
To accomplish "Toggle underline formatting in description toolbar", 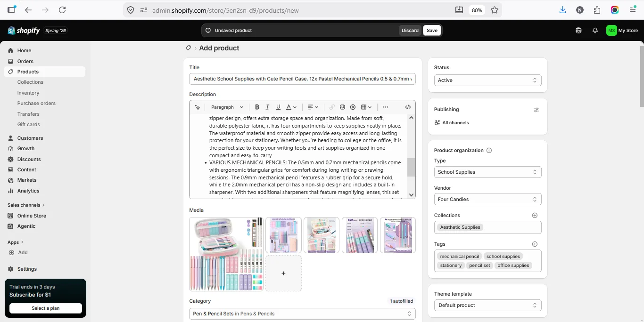I will click(278, 107).
